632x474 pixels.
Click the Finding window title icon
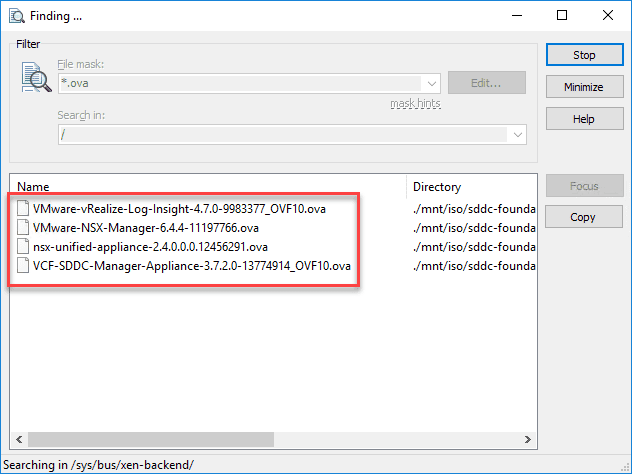pos(17,16)
